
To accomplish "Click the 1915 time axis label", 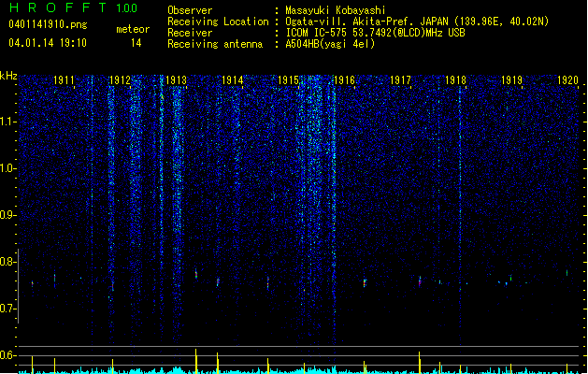I will (x=288, y=79).
